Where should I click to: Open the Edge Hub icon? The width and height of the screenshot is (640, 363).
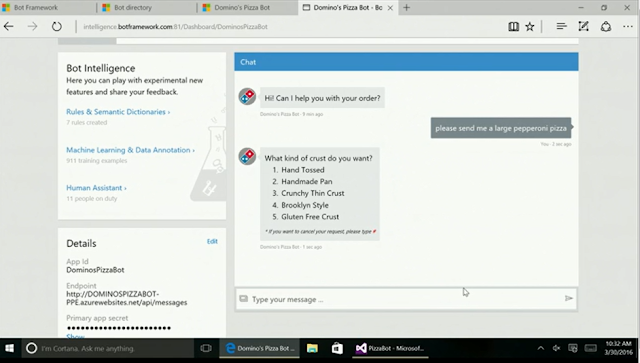tap(562, 27)
